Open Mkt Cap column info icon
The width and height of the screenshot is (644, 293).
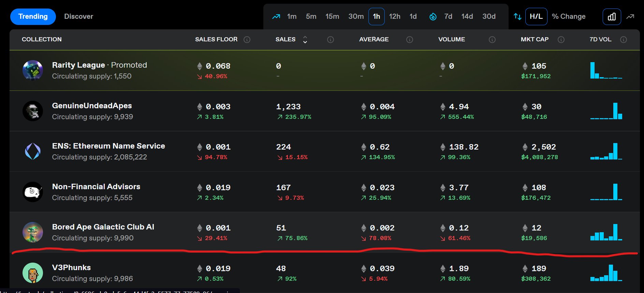click(x=561, y=40)
